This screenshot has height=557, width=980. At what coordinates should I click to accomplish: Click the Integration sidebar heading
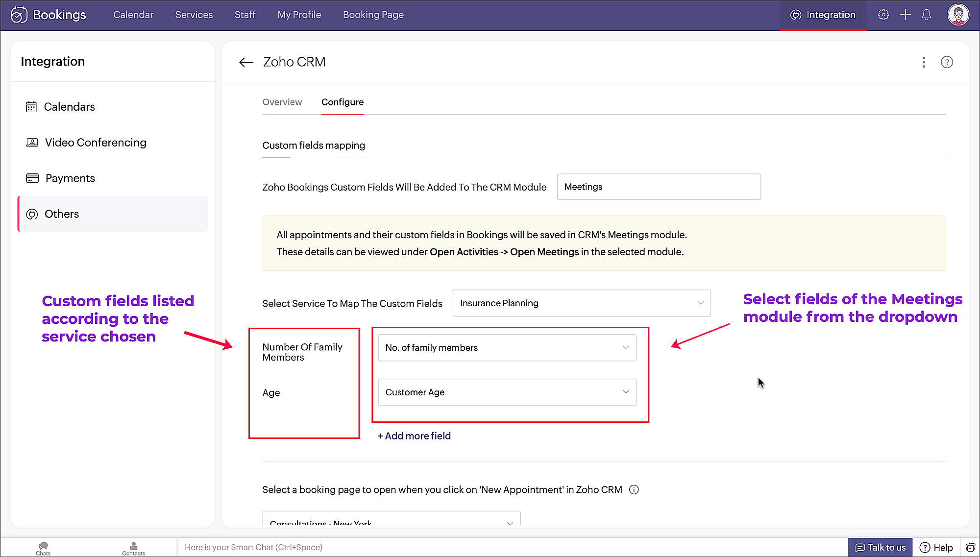(x=53, y=62)
